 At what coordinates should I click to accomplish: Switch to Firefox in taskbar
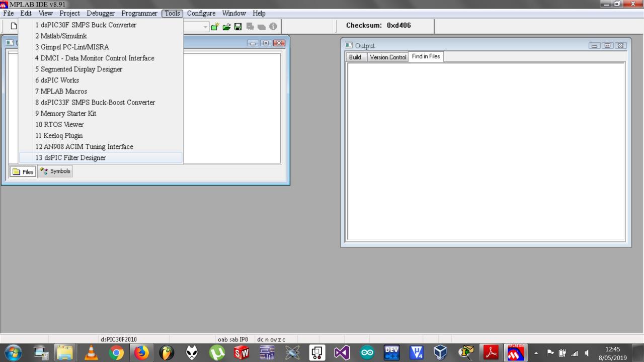(x=141, y=353)
